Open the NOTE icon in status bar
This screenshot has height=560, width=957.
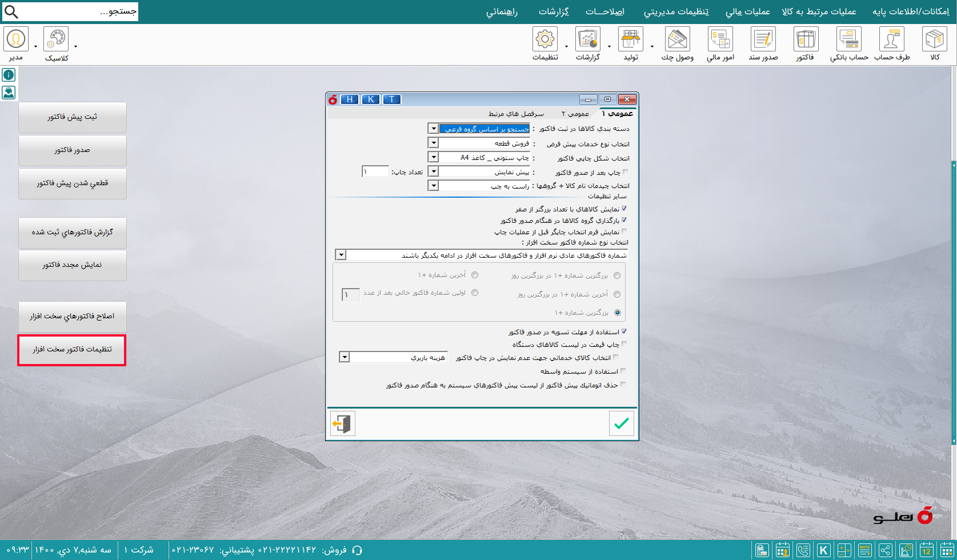click(864, 550)
